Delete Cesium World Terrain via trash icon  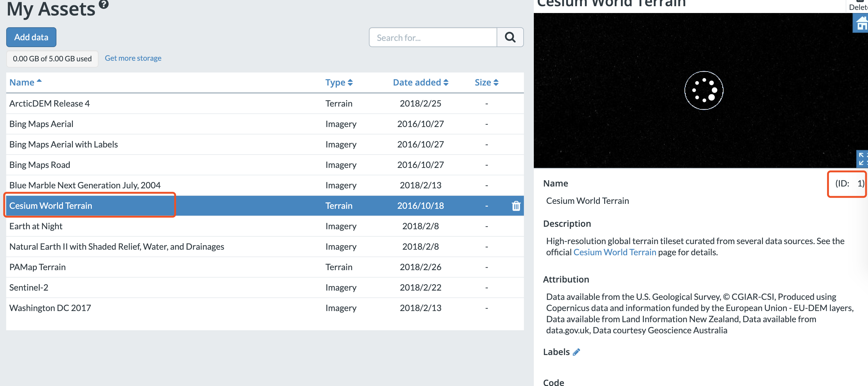[516, 206]
